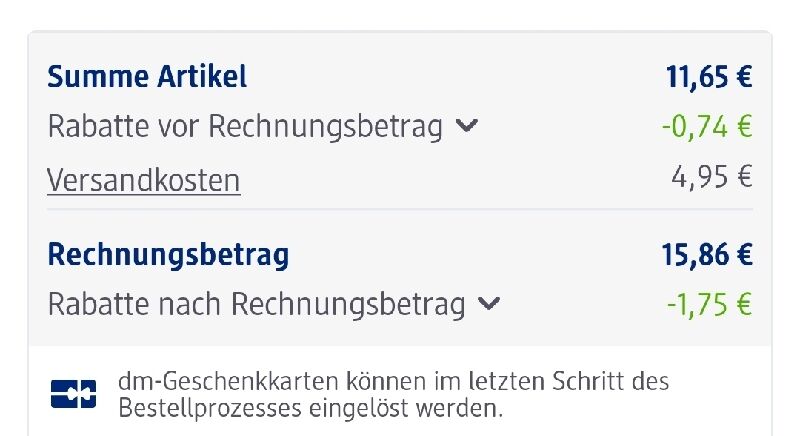Viewport: 800px width, 436px height.
Task: Click the Rabatte vor Rechnungsbetrag label
Action: pos(245,126)
